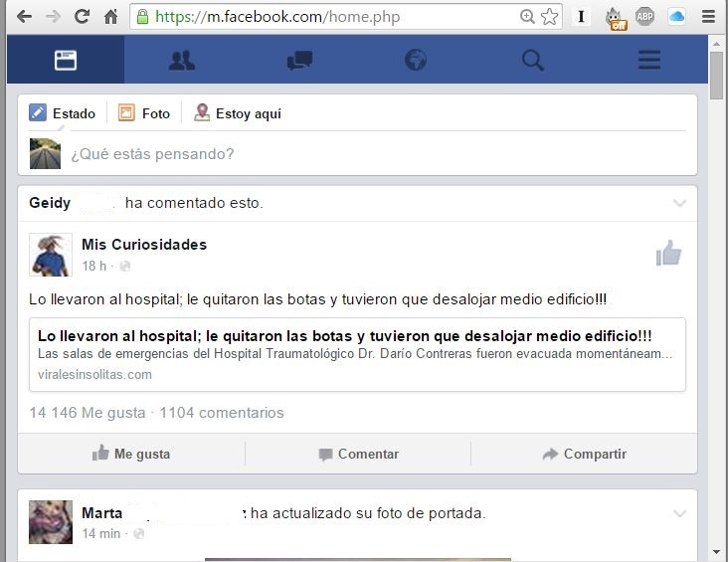Open Facebook search magnifier tab
728x562 pixels.
(x=532, y=60)
